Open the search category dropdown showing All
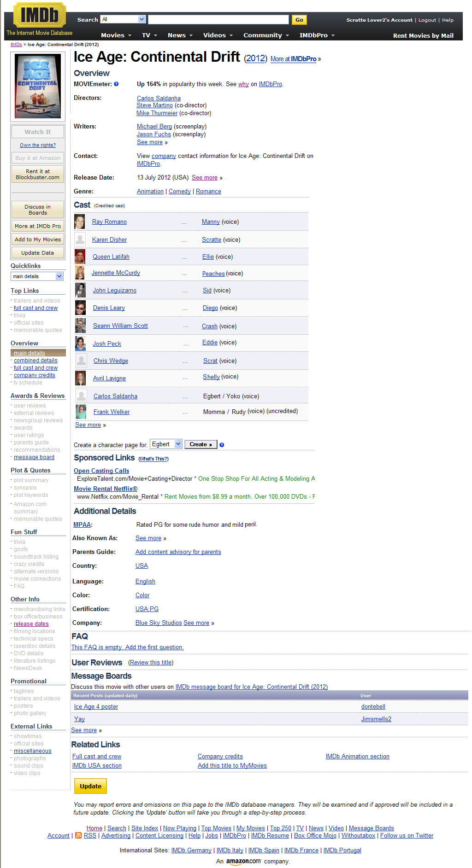 [123, 19]
